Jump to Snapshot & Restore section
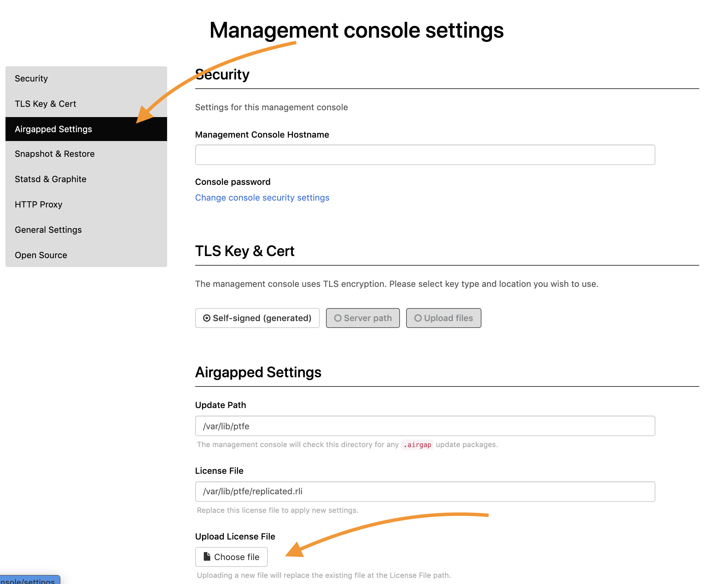Image resolution: width=728 pixels, height=584 pixels. (54, 154)
